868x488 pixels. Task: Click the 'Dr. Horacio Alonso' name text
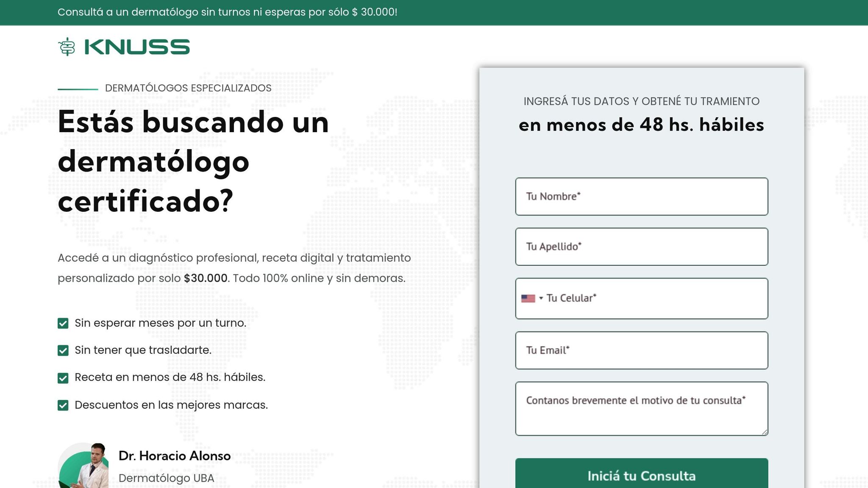(174, 455)
